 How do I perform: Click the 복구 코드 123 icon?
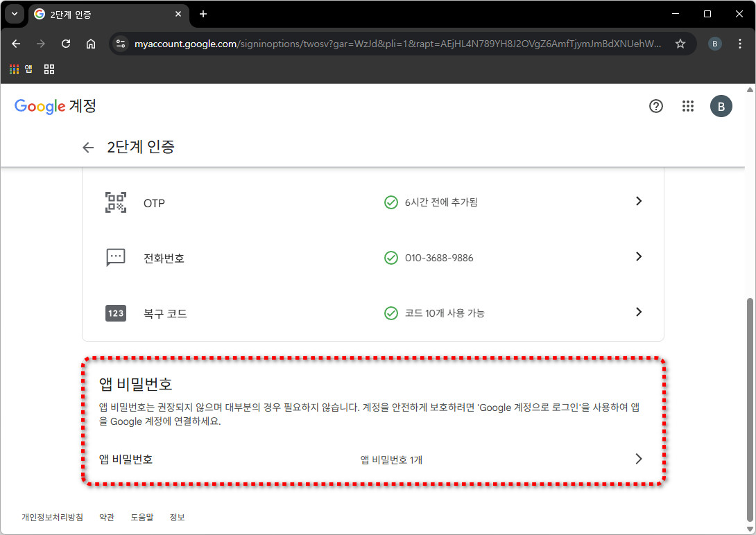click(116, 313)
